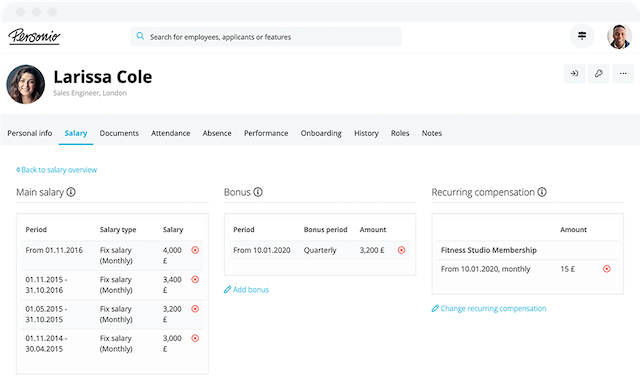Switch to the Documents tab
This screenshot has width=640, height=384.
click(x=119, y=133)
